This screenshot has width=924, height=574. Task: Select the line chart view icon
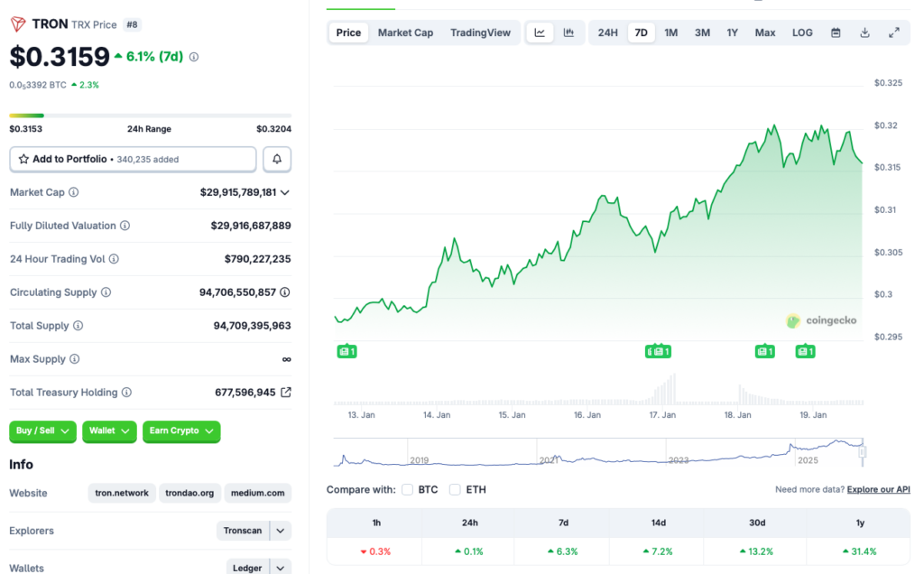tap(540, 32)
